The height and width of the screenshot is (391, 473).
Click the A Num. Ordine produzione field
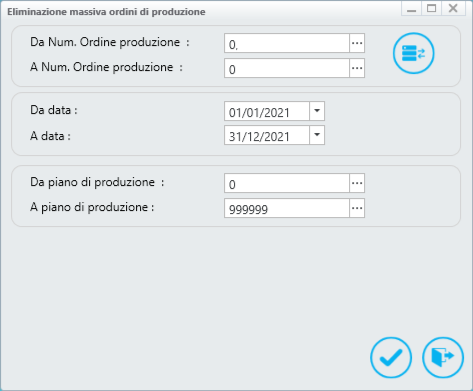(287, 68)
